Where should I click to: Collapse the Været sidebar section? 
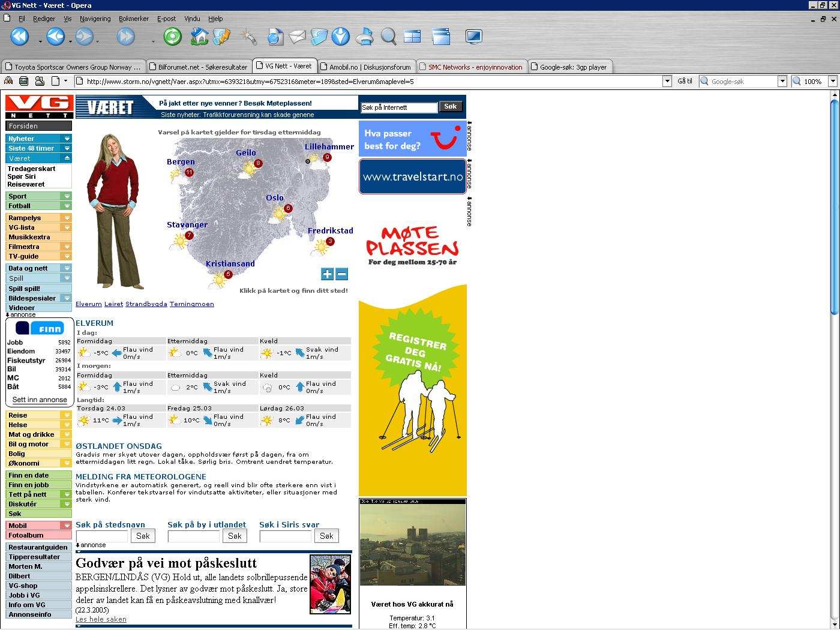67,158
